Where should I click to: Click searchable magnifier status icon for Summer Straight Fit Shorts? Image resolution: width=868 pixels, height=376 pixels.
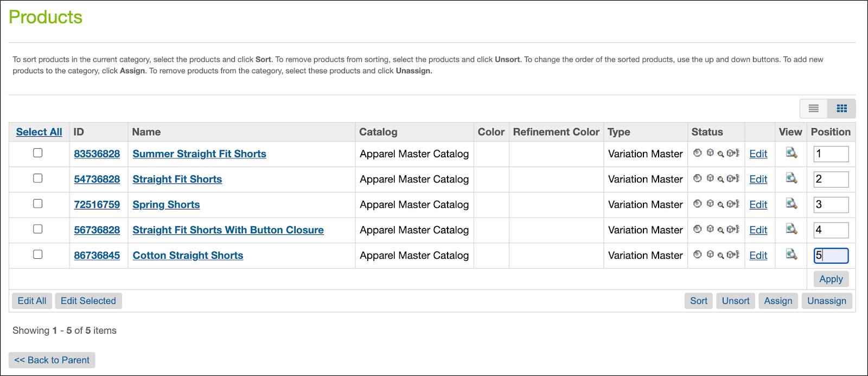[x=720, y=154]
